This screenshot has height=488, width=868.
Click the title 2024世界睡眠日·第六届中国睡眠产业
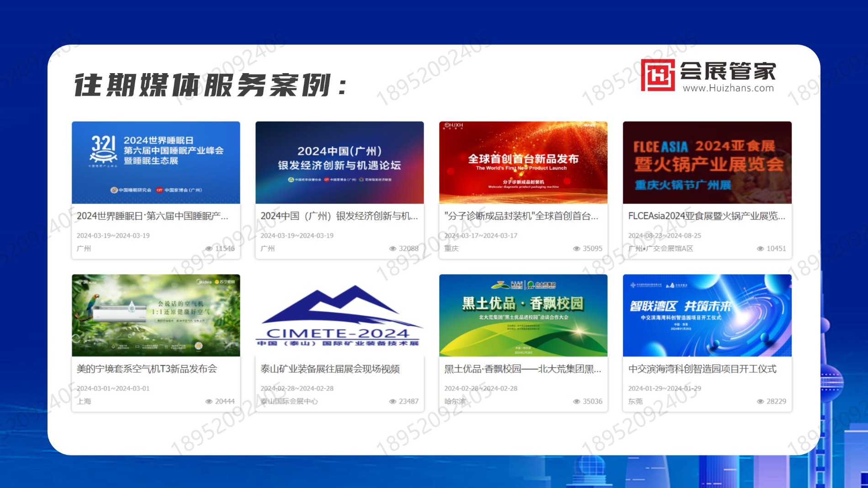click(x=152, y=216)
